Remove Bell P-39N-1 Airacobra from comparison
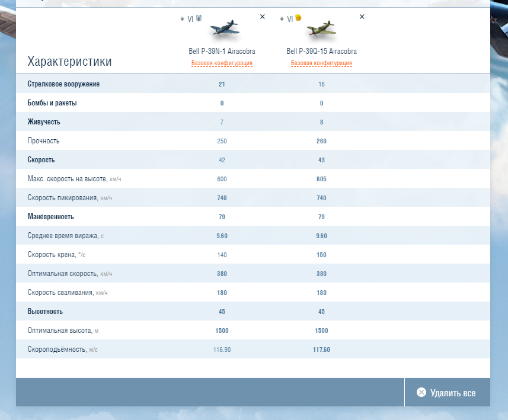This screenshot has width=508, height=420. coord(263,17)
